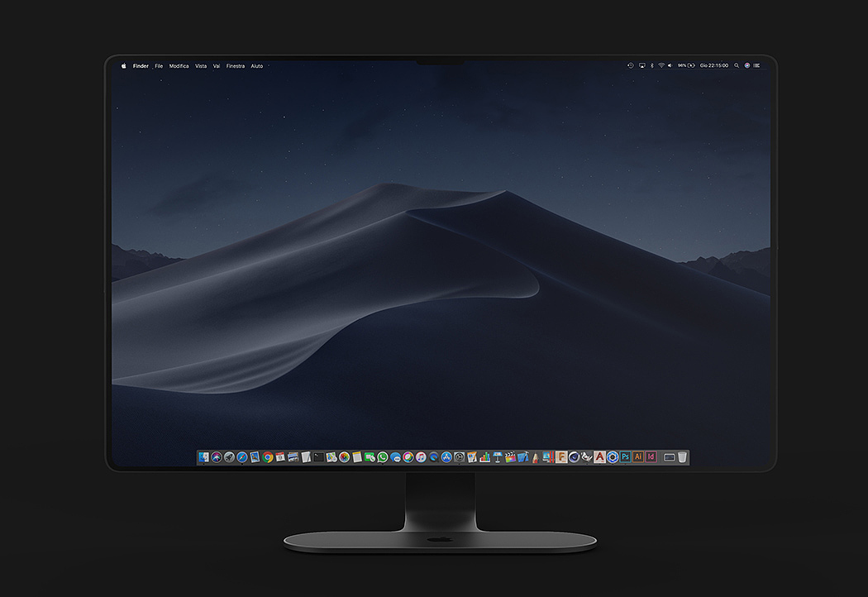Open Maps app in the dock
Screen dimensions: 868x597
[331, 457]
